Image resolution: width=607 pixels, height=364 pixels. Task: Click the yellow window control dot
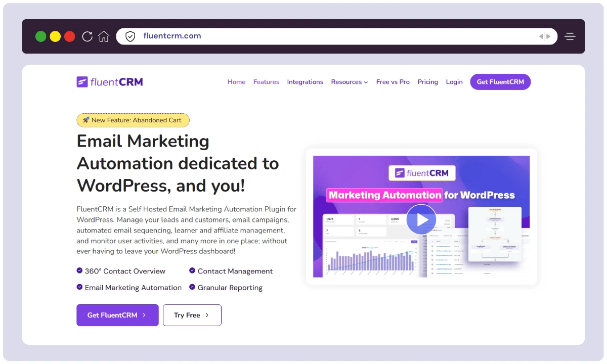pos(55,36)
